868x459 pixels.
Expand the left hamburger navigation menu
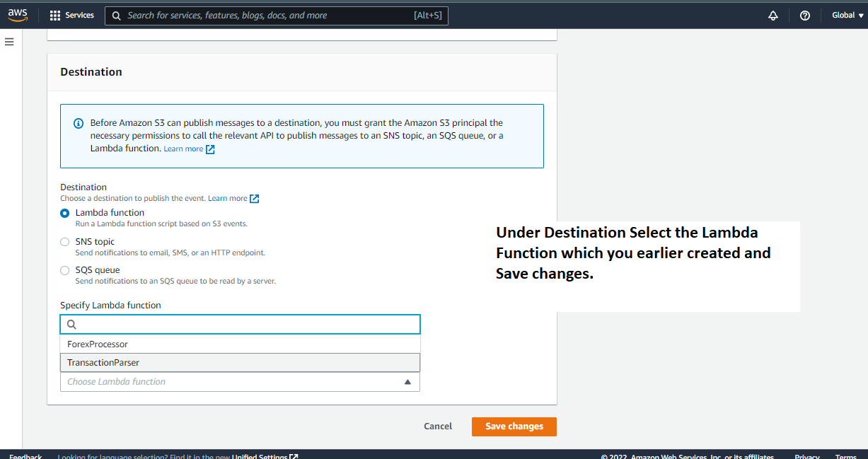coord(9,42)
